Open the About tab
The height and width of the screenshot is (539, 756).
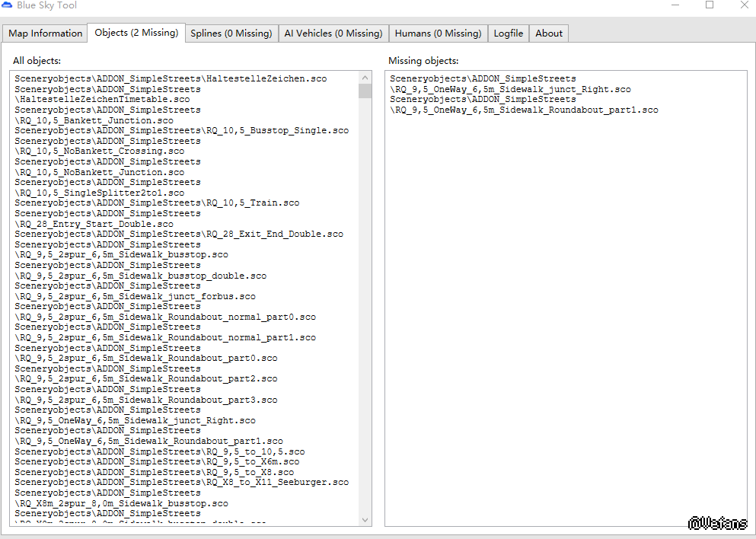point(548,33)
